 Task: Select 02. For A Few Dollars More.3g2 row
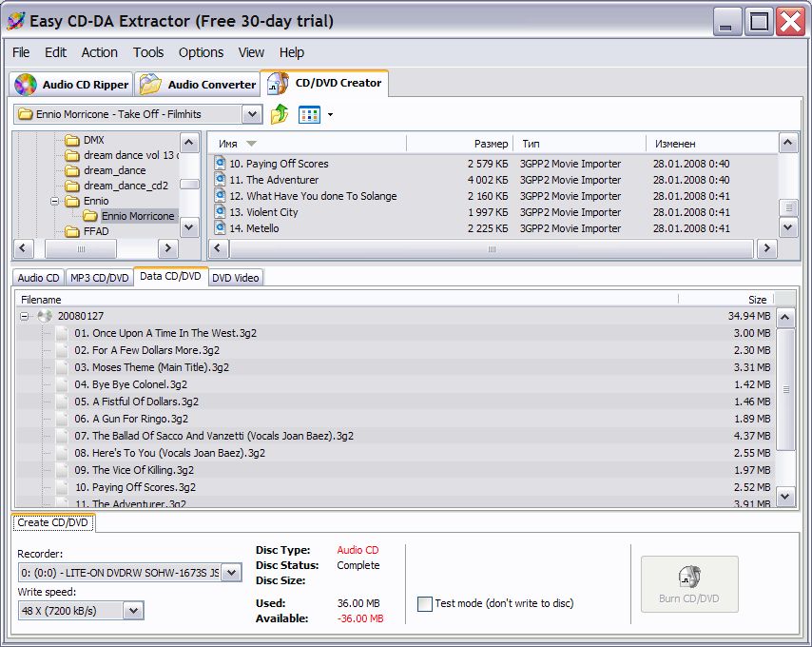395,350
